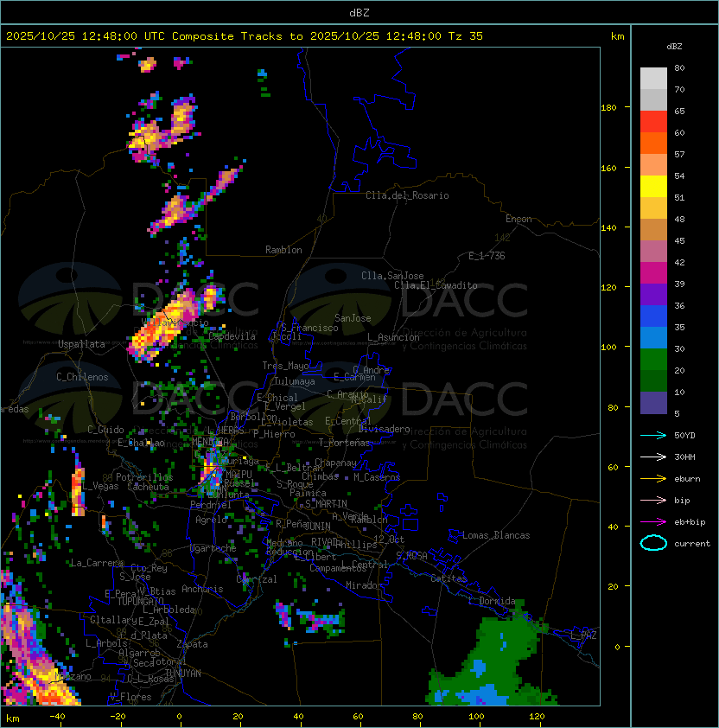Image resolution: width=719 pixels, height=728 pixels.
Task: Pick the magenta 39–42 dBZ color band
Action: (x=653, y=273)
